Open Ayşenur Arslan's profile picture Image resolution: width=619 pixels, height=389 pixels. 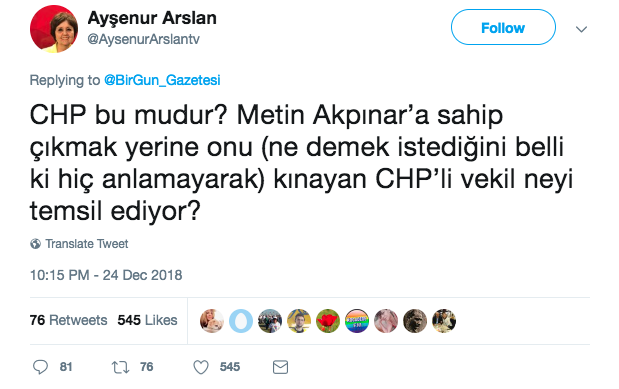coord(54,29)
